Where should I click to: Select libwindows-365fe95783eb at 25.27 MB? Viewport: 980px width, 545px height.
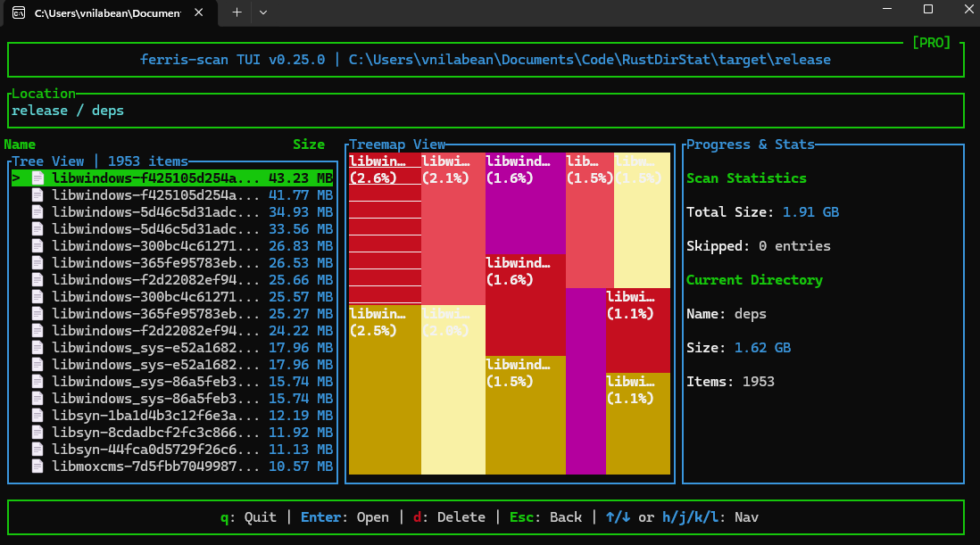pos(172,314)
